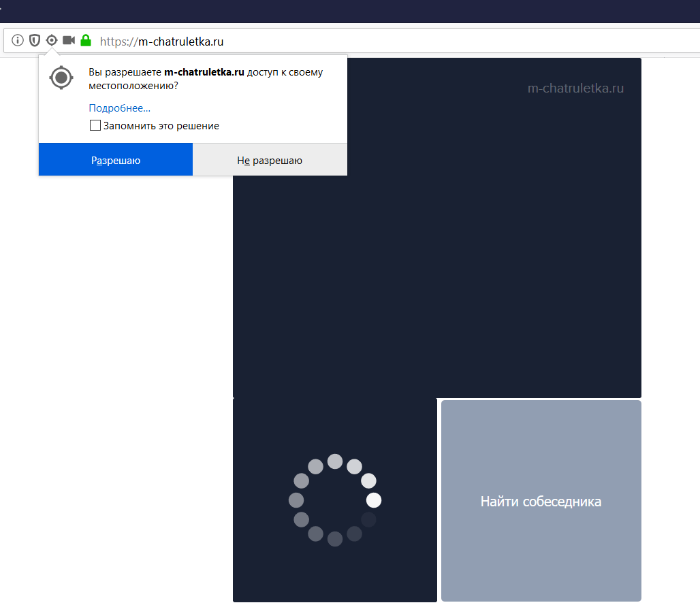Screen dimensions: 700x605
Task: Tick the Запомнить это решение checkbox
Action: (x=95, y=125)
